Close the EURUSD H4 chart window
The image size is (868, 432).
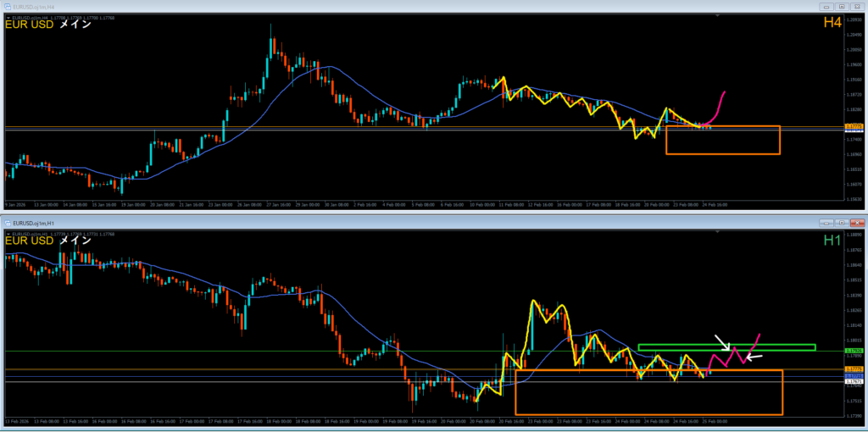[x=856, y=7]
